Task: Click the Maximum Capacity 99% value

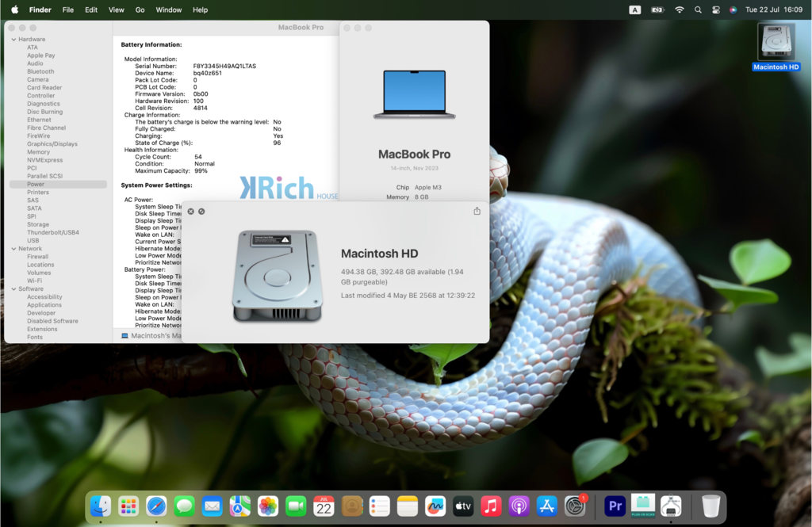Action: click(x=201, y=171)
